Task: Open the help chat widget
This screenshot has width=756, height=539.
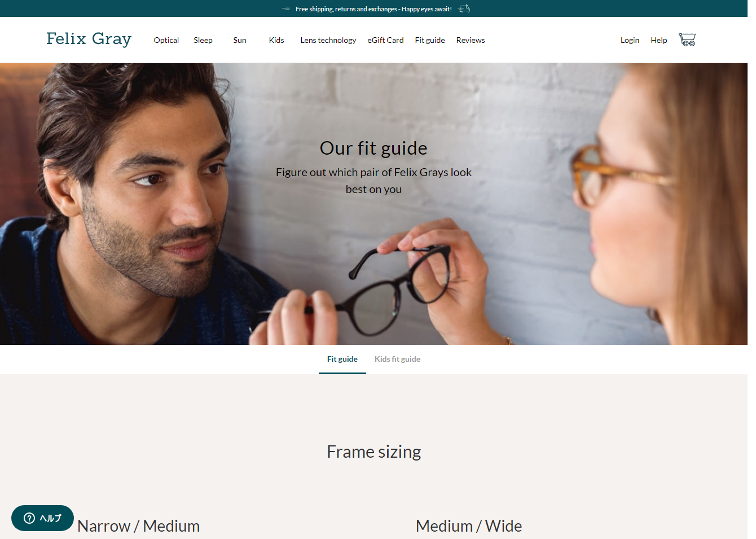Action: pyautogui.click(x=42, y=518)
